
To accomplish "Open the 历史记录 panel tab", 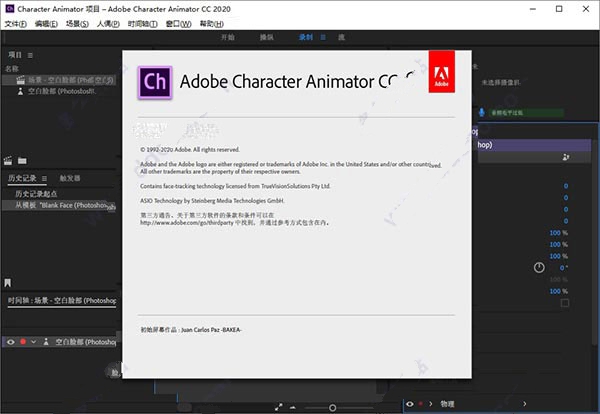I will (x=22, y=178).
